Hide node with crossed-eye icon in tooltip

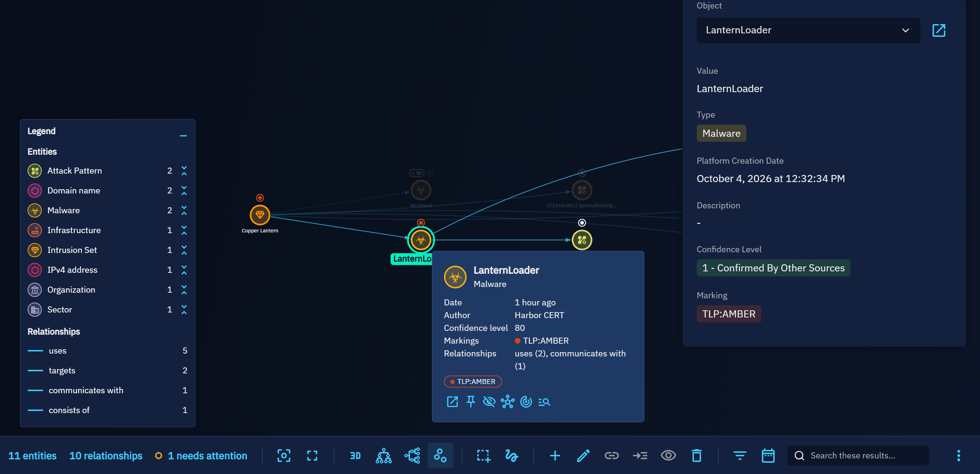489,402
